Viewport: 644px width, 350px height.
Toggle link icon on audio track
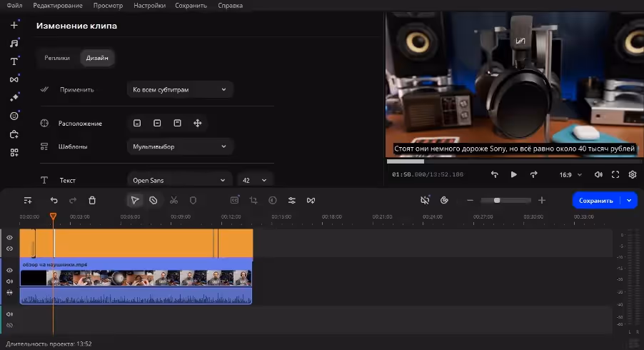pos(9,325)
